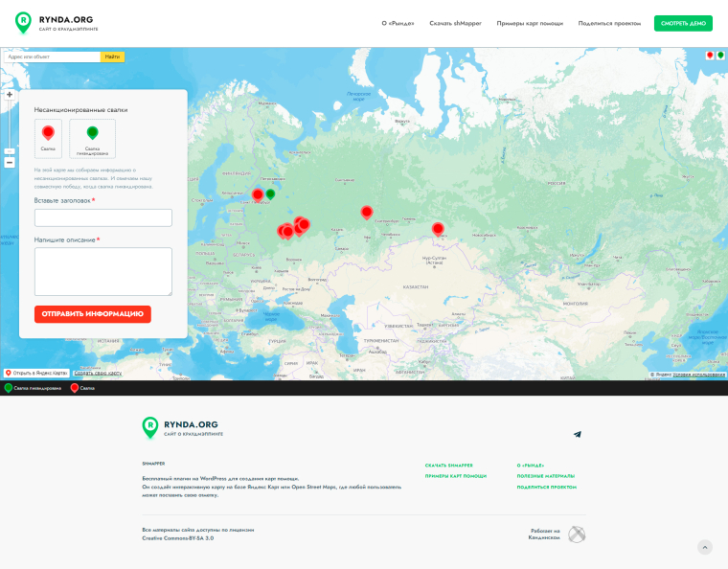Open 'Примеры карт помощи' in the header menu
The image size is (728, 569).
pyautogui.click(x=530, y=23)
